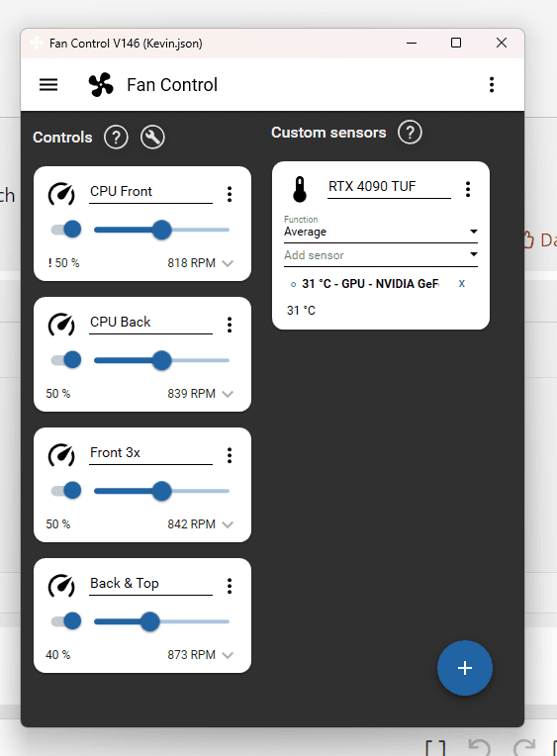Image resolution: width=557 pixels, height=756 pixels.
Task: Click the Front 3x speed slider handle
Action: (161, 491)
